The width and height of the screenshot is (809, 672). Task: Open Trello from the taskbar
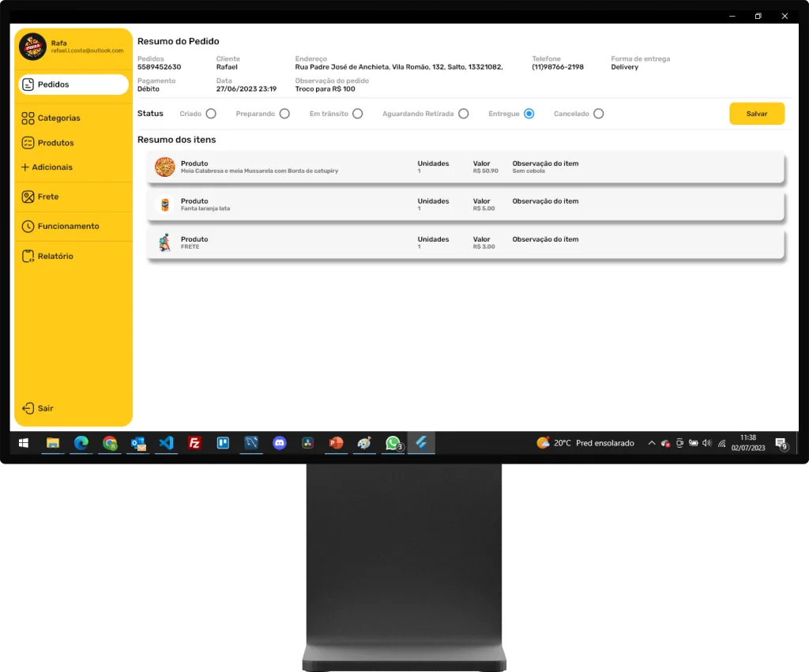223,443
